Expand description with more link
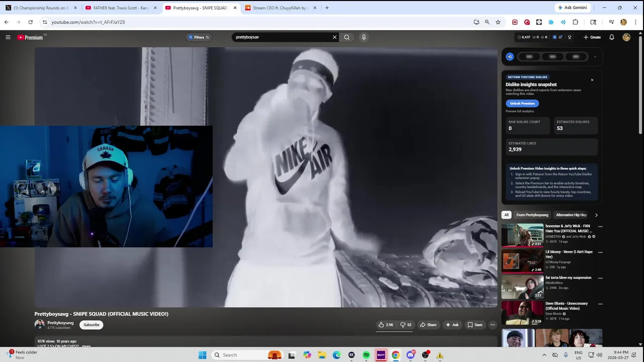Image resolution: width=644 pixels, height=362 pixels. 87,346
